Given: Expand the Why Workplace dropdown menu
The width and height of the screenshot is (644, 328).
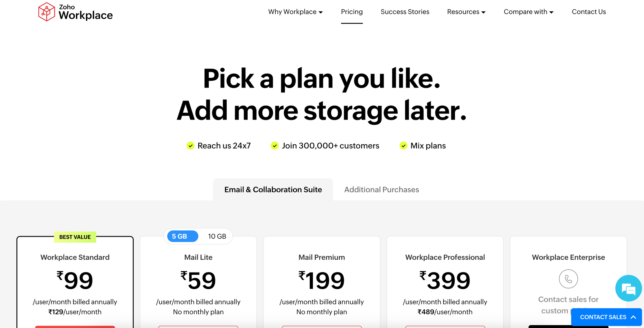Looking at the screenshot, I should [x=295, y=12].
